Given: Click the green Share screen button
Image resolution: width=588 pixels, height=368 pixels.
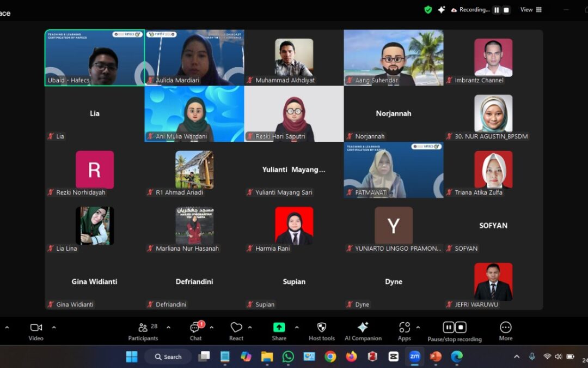Looking at the screenshot, I should pos(279,328).
